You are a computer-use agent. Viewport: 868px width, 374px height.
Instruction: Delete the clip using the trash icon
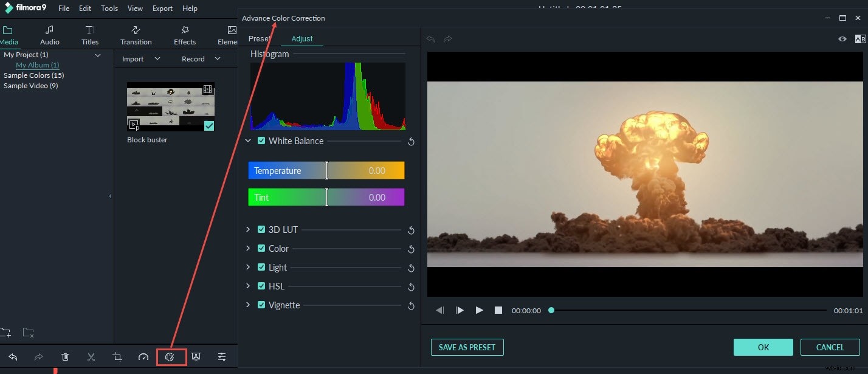pyautogui.click(x=65, y=357)
